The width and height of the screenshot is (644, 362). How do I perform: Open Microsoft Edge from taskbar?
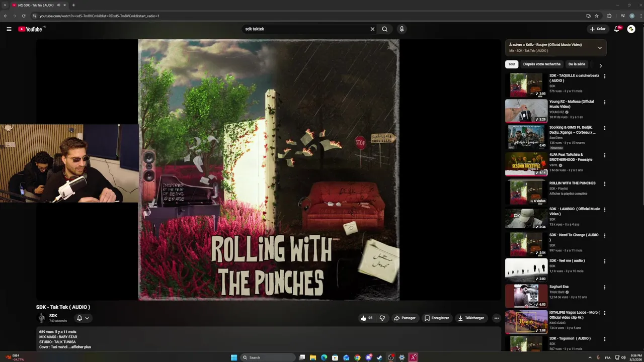pyautogui.click(x=324, y=357)
